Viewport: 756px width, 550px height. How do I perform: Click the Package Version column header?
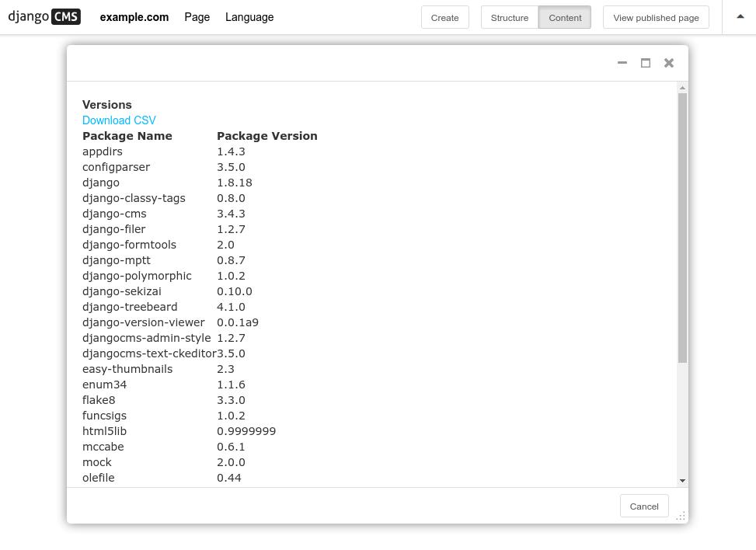click(x=267, y=136)
